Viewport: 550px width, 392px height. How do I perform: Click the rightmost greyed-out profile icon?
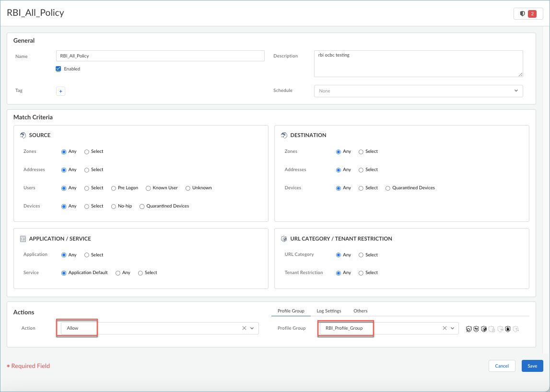516,329
